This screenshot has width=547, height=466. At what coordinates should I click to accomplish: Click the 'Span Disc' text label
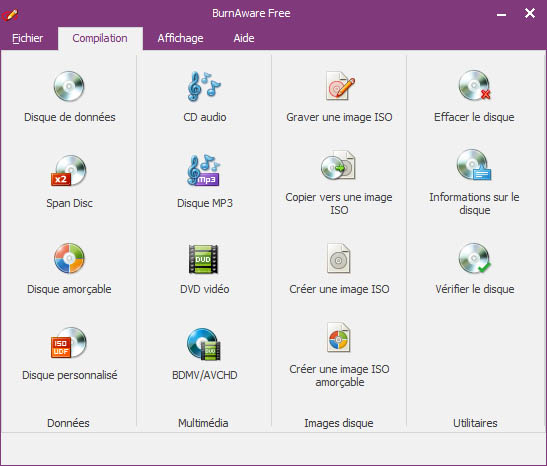tap(69, 203)
